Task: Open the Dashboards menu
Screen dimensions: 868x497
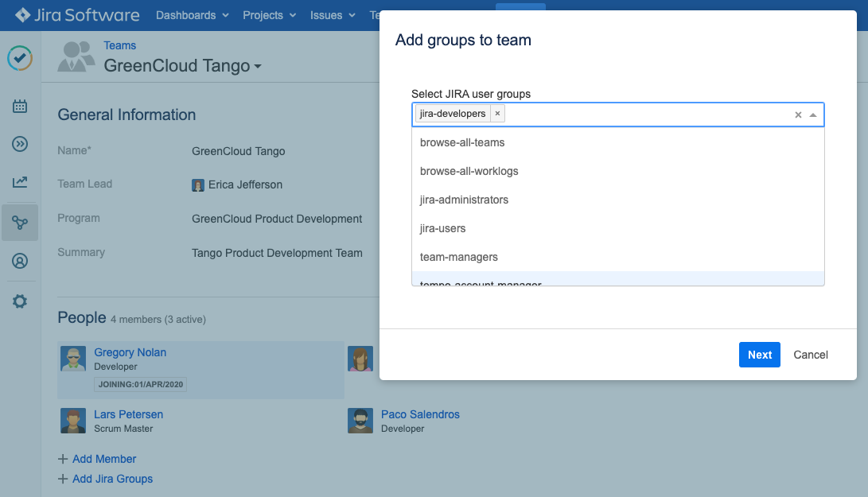Action: click(192, 15)
